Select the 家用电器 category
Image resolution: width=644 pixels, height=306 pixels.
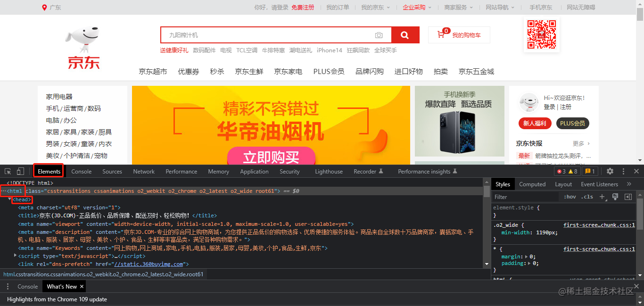(59, 97)
